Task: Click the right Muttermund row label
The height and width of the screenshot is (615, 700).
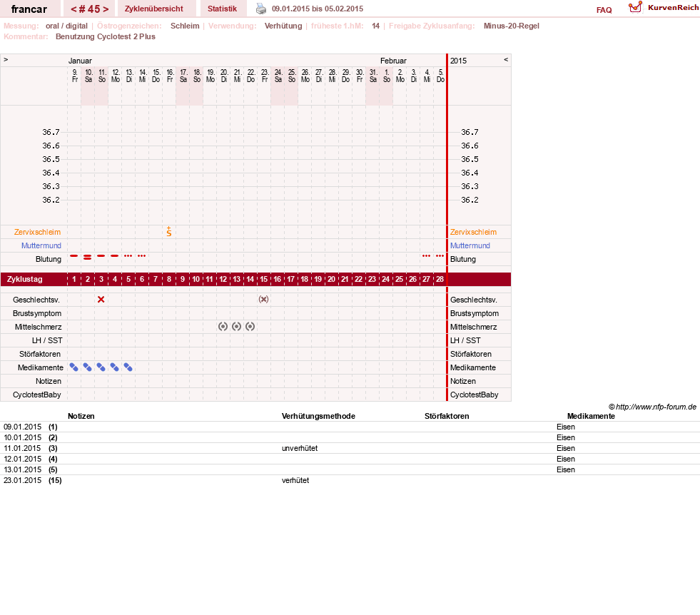Action: click(x=470, y=245)
